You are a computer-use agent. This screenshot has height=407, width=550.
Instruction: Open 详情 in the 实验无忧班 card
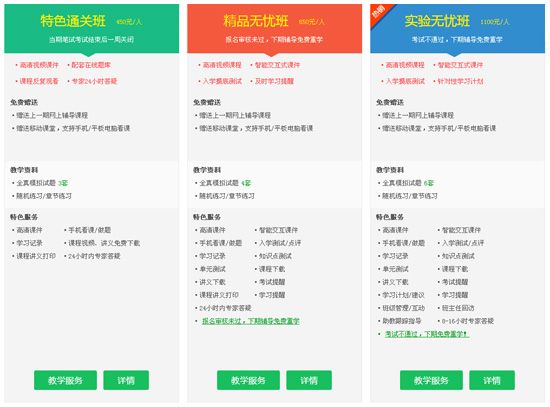pyautogui.click(x=492, y=380)
